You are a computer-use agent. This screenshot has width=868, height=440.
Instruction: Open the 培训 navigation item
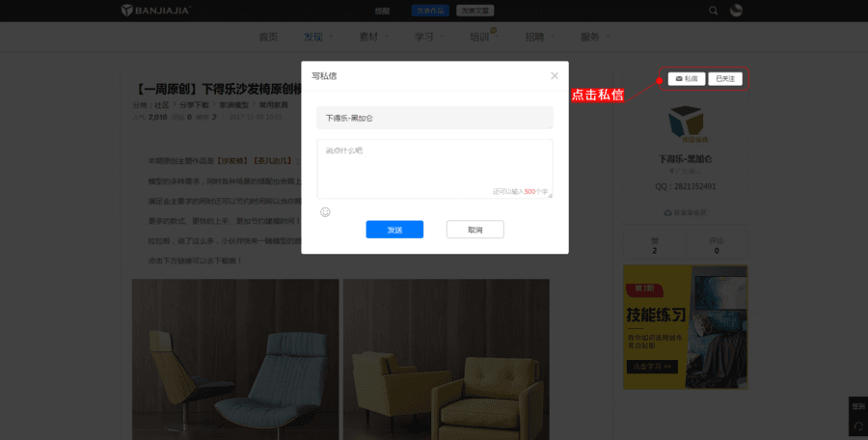pyautogui.click(x=479, y=37)
